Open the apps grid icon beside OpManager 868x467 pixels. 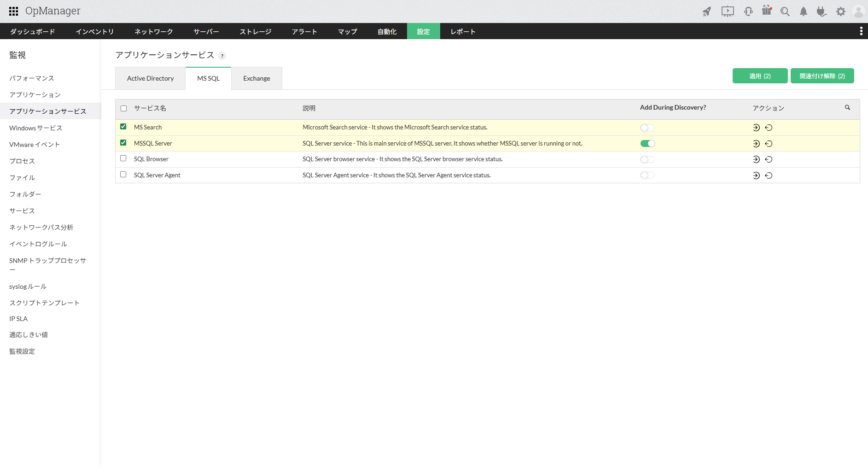pos(14,11)
